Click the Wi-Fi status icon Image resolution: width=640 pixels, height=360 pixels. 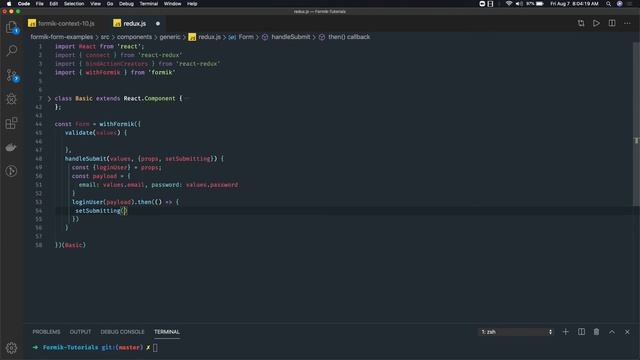(x=509, y=4)
